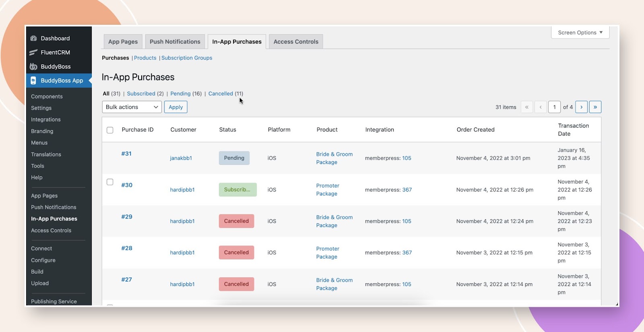Open Access Controls in the sidebar submenu
The height and width of the screenshot is (332, 644).
51,231
